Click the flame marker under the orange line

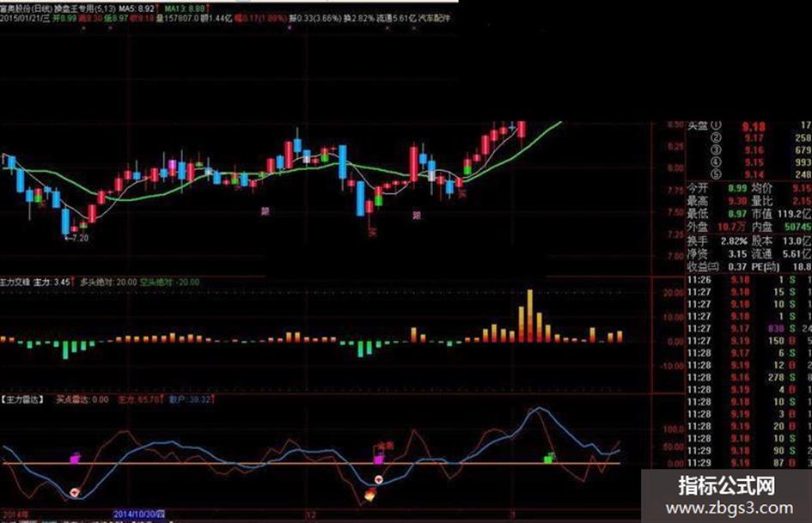click(x=369, y=495)
